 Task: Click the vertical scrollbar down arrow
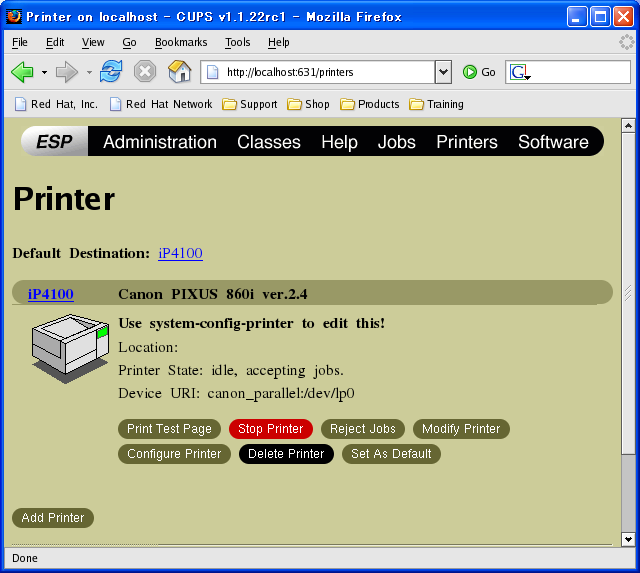tap(628, 539)
